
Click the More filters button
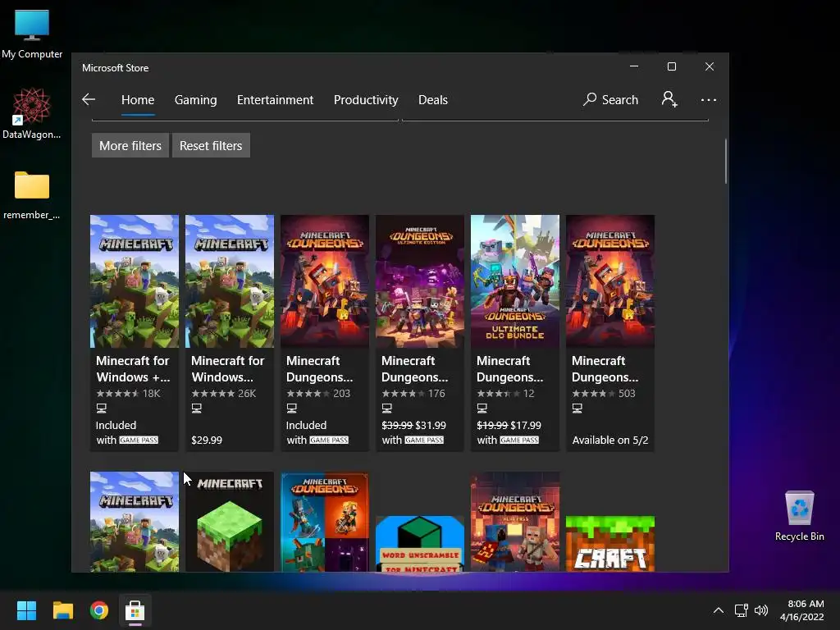click(x=130, y=146)
